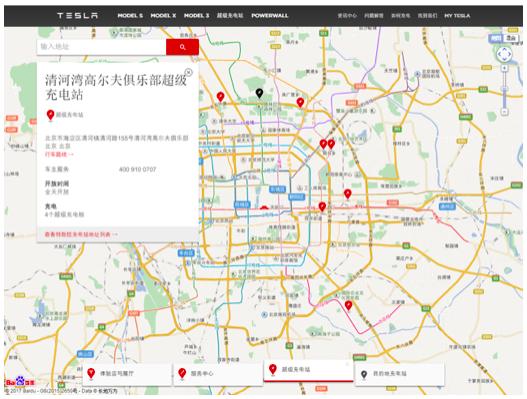Pan map left with compass arrow
527x399 pixels.
[x=499, y=54]
